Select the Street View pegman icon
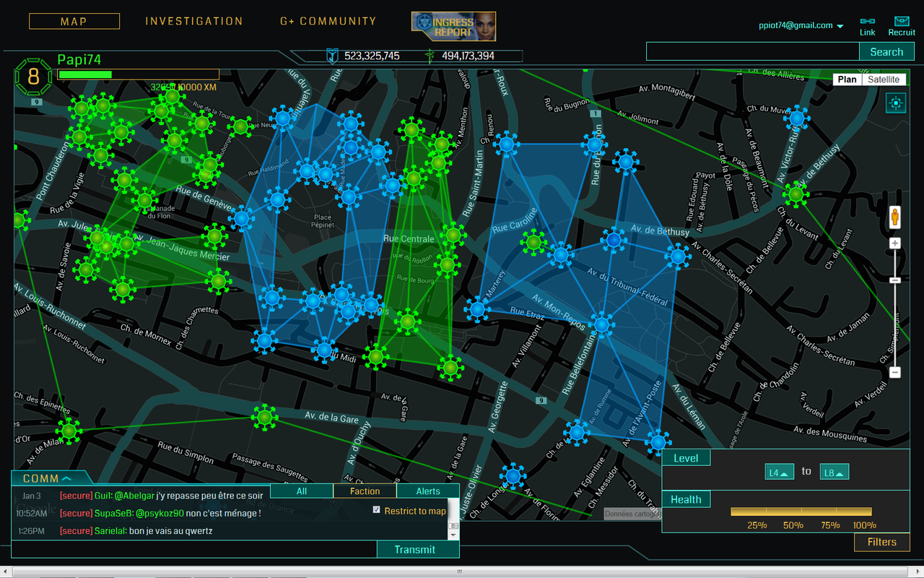The height and width of the screenshot is (578, 924). (895, 217)
